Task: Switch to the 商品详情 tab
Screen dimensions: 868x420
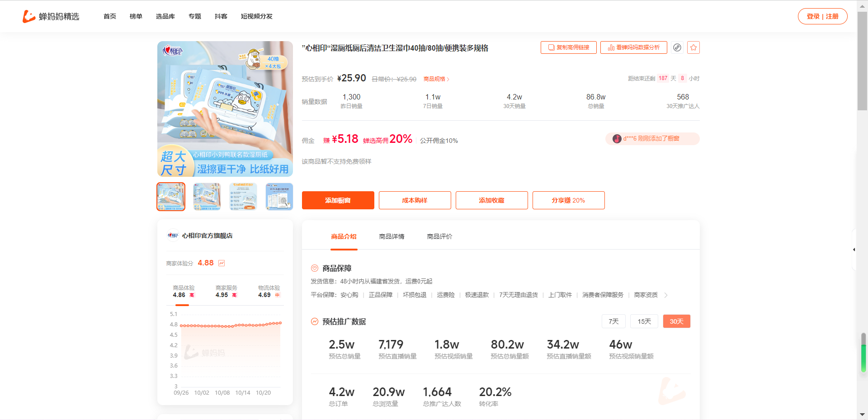Action: (392, 236)
